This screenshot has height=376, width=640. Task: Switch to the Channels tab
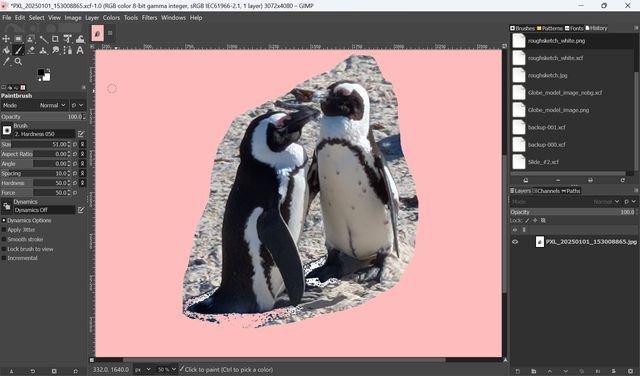tap(546, 191)
